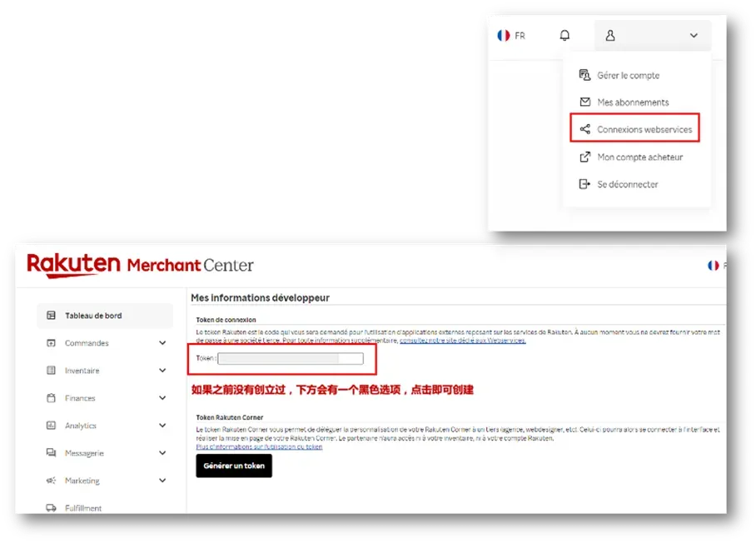The height and width of the screenshot is (543, 756).
Task: Select Connexions webservices menu entry
Action: point(634,128)
